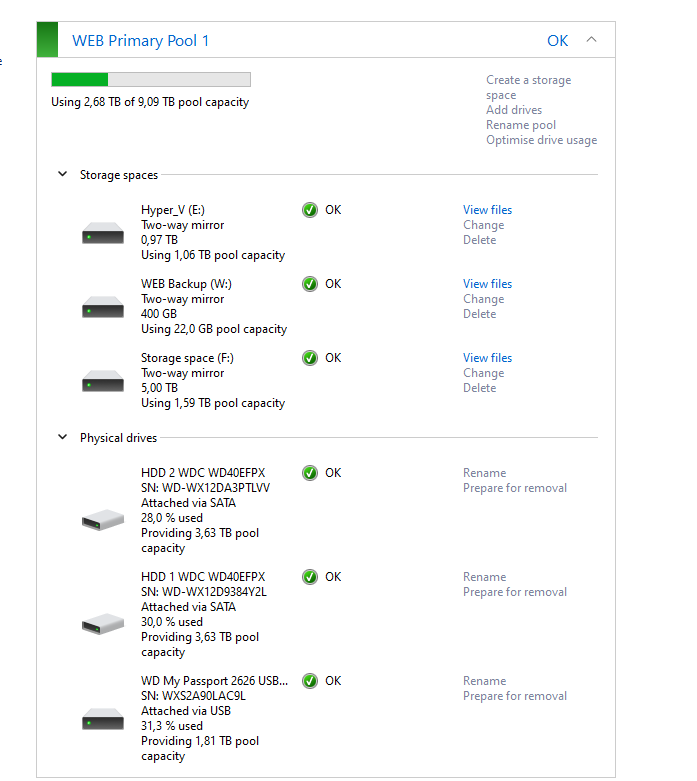Collapse the Physical drives section
The image size is (697, 781).
62,437
